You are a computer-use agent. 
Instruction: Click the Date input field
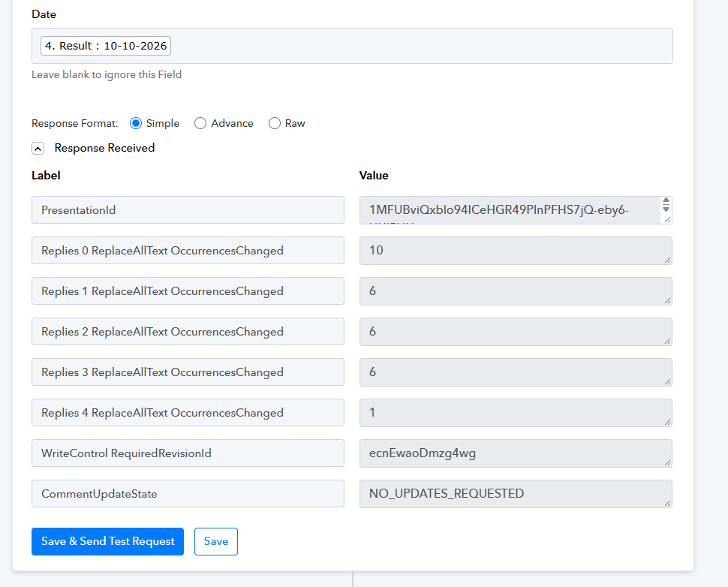point(353,46)
